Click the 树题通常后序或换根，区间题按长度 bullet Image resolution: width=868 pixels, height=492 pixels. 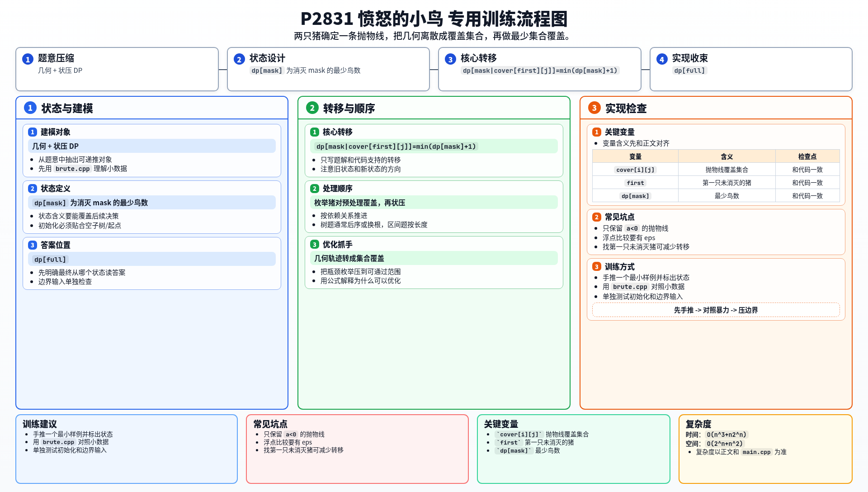(x=374, y=225)
